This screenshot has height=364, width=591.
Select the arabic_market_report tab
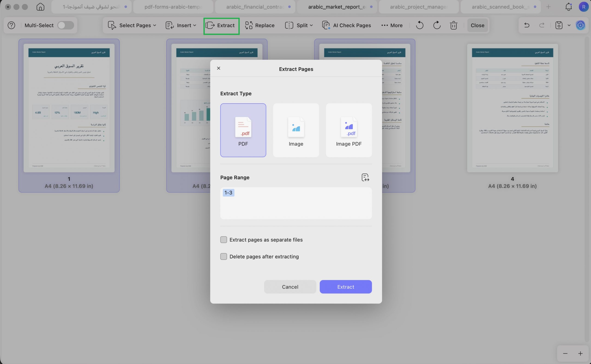click(x=337, y=7)
